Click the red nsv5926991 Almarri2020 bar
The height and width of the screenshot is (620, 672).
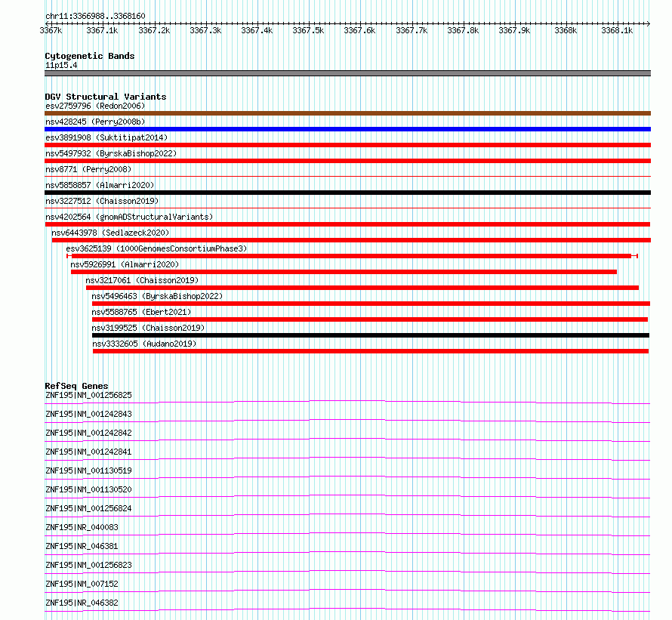pyautogui.click(x=344, y=272)
